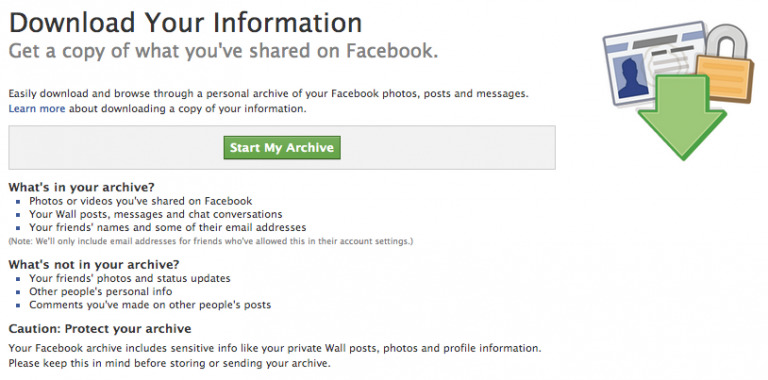Click the friends' names and email addresses item
The image size is (768, 380).
pos(168,227)
